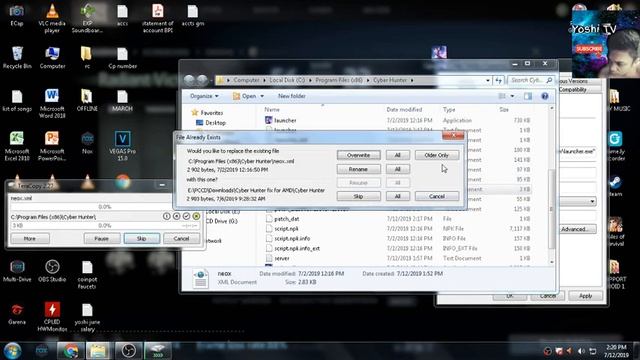640x360 pixels.
Task: Click TeraCopy total progress bar showing 3 KB
Action: pyautogui.click(x=104, y=225)
